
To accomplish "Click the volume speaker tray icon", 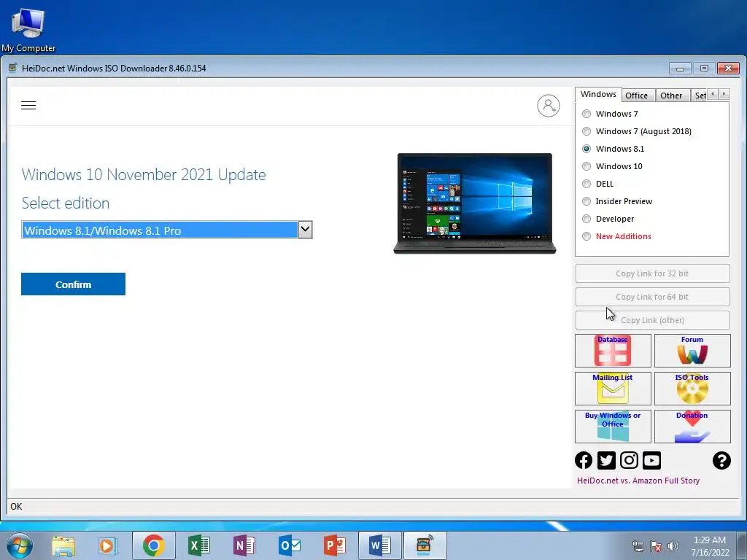I will click(x=673, y=545).
